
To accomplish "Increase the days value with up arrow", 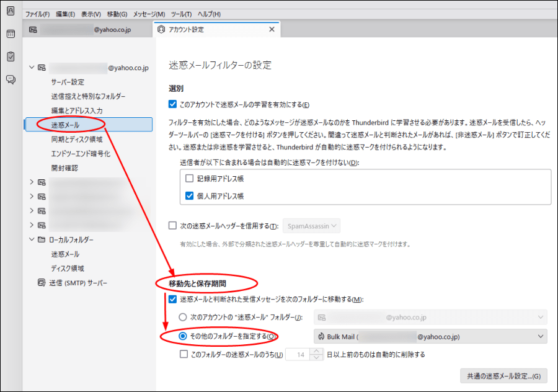I will pyautogui.click(x=316, y=352).
